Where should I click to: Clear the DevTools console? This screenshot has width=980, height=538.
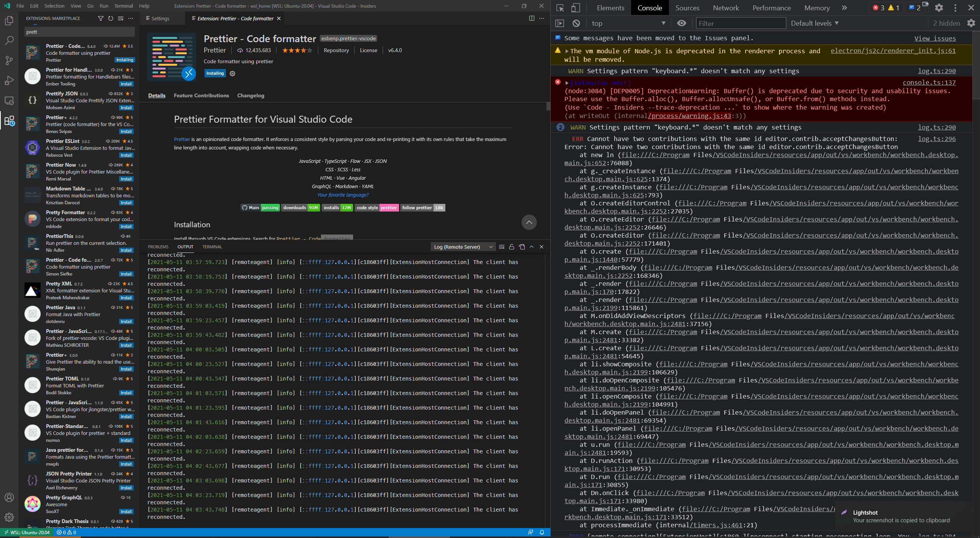[576, 23]
